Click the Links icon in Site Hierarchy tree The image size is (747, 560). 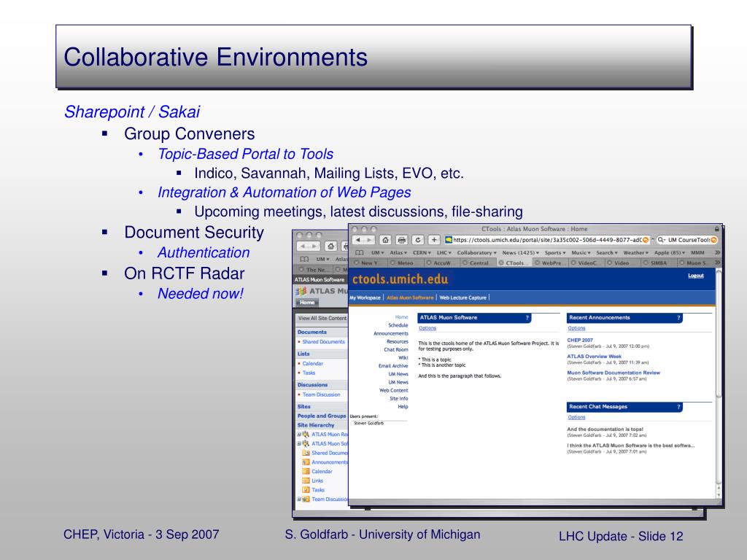(306, 481)
